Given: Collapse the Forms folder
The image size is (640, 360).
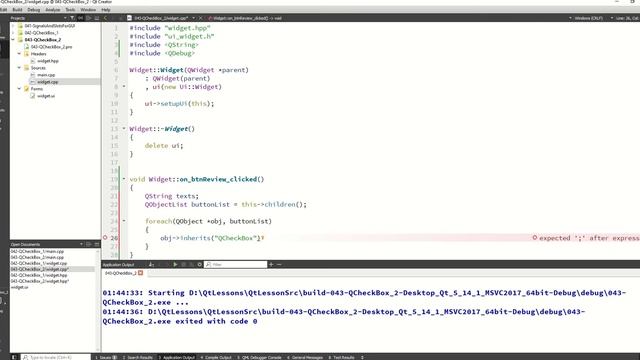Looking at the screenshot, I should (19, 89).
